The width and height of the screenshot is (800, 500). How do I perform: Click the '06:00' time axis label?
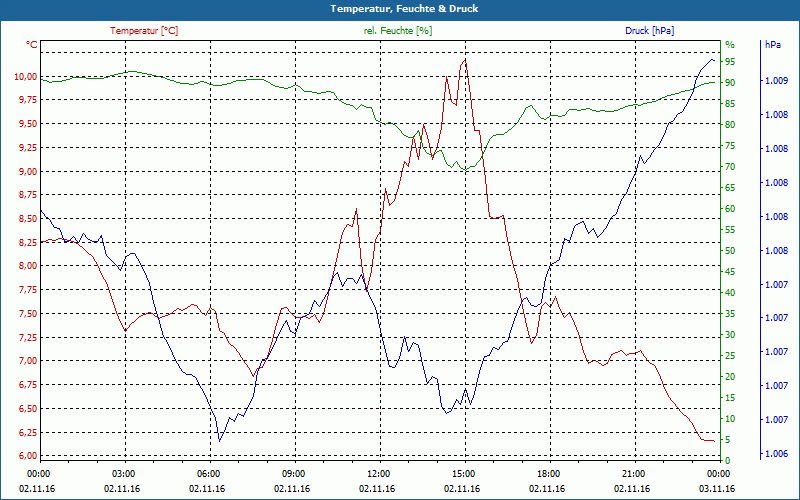(x=208, y=474)
